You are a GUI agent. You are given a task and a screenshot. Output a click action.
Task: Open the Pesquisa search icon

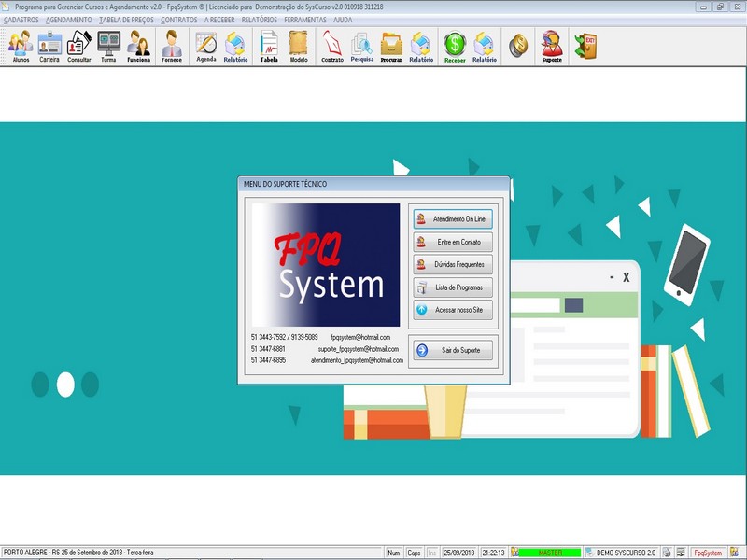coord(362,47)
